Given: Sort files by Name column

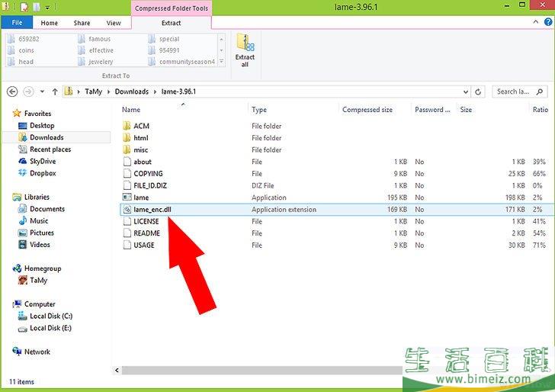Looking at the screenshot, I should (x=183, y=110).
